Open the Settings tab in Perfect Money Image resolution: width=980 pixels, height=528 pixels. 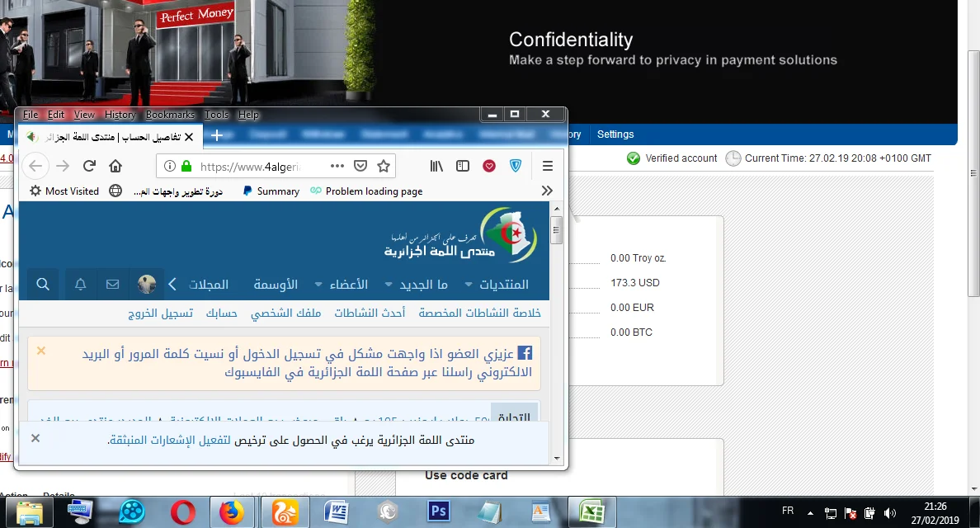click(x=615, y=134)
